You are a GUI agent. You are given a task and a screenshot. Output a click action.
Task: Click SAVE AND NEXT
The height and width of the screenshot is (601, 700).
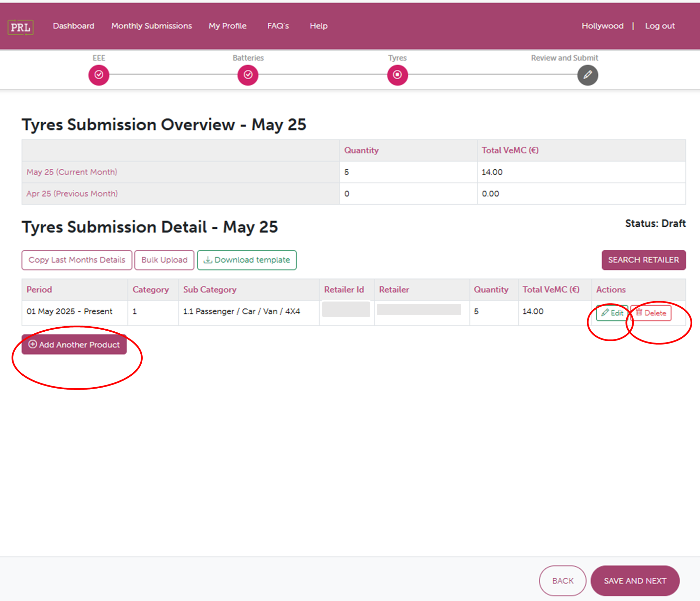pos(635,580)
